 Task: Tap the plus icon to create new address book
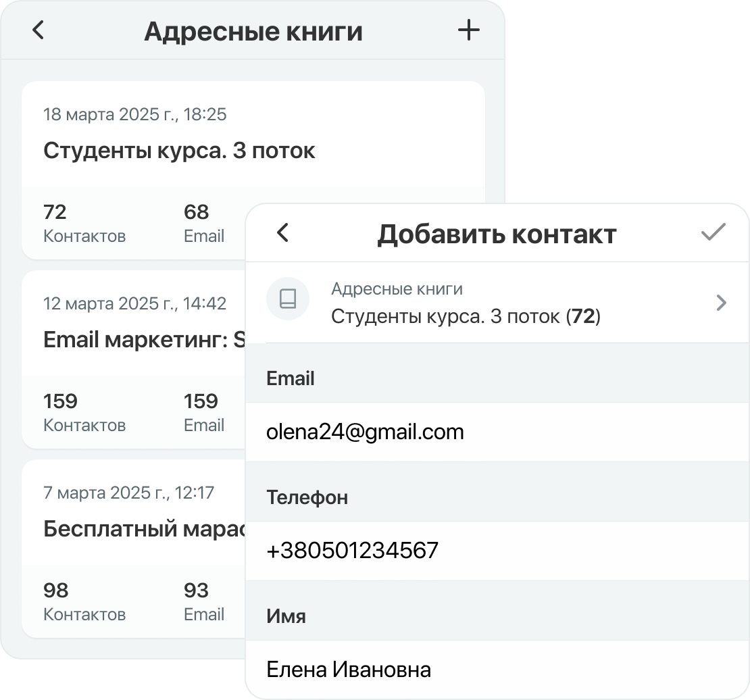(x=469, y=30)
